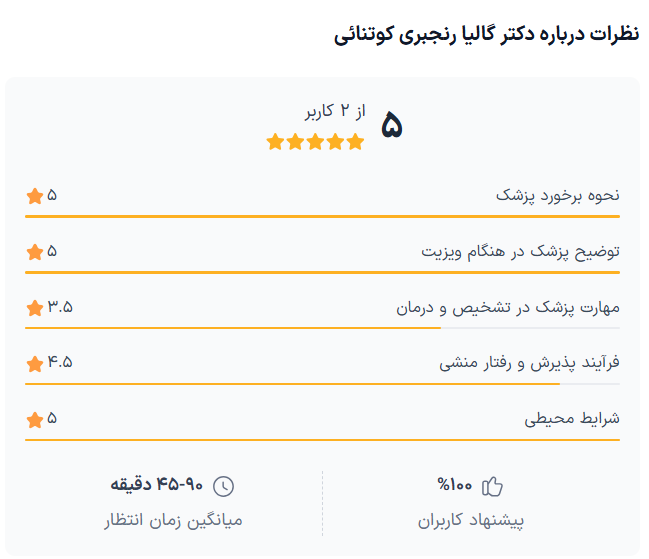This screenshot has height=559, width=649.
Task: Click the large overall score number ۵
Action: click(391, 126)
